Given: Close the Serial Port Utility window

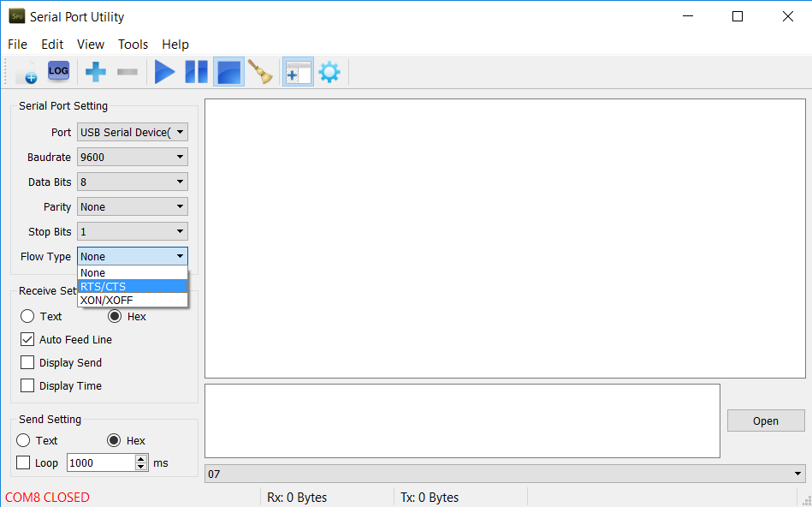Looking at the screenshot, I should click(788, 16).
